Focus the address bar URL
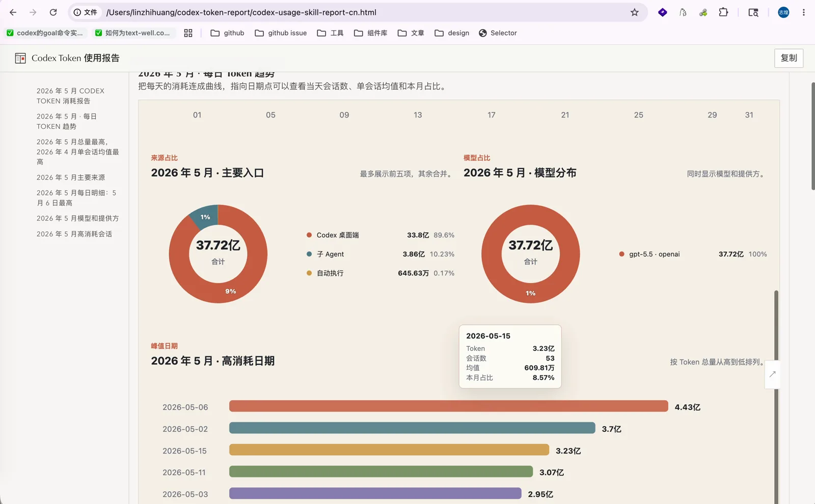815x504 pixels. (x=241, y=12)
